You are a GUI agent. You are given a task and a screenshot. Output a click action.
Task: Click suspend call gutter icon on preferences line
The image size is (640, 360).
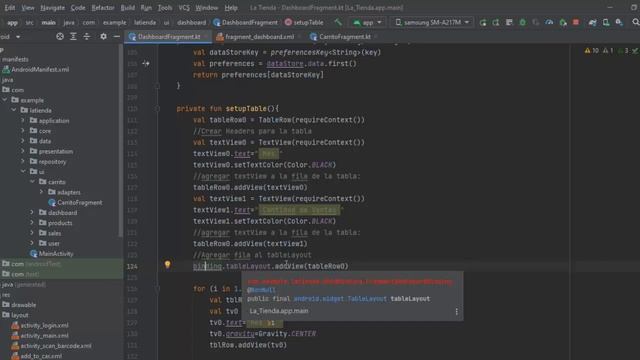click(146, 64)
